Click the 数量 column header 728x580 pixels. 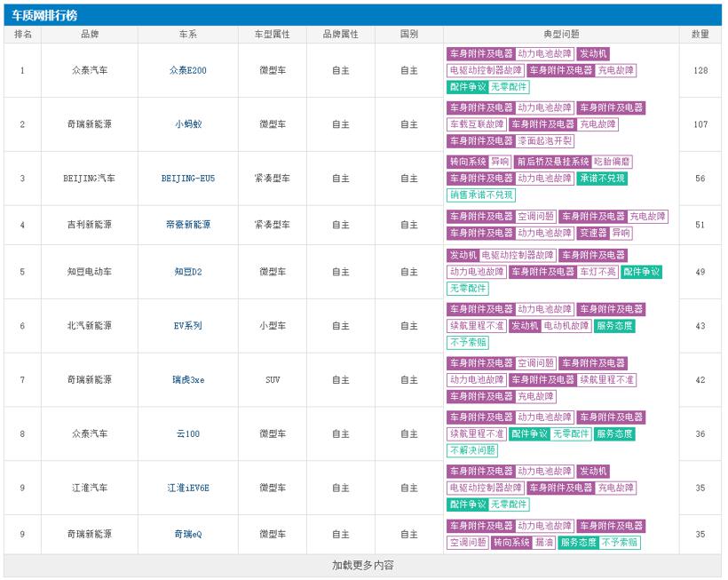pos(700,35)
